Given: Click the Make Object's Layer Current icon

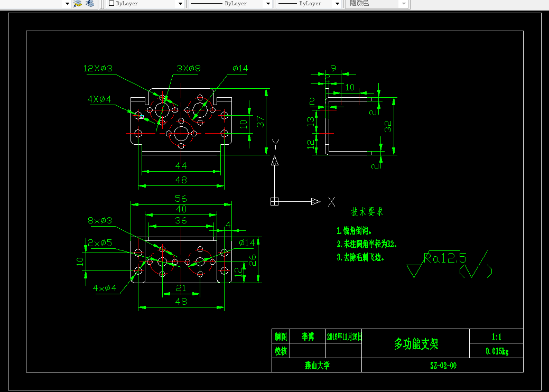Looking at the screenshot, I should pos(78,4).
